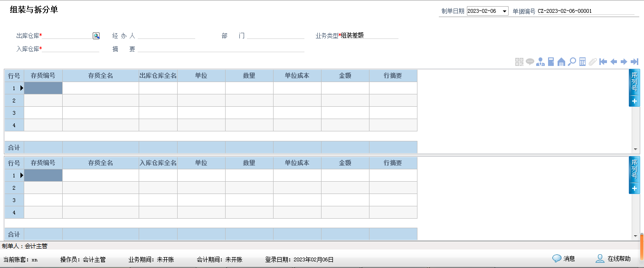
Task: Go to previous record arrow
Action: pyautogui.click(x=614, y=62)
